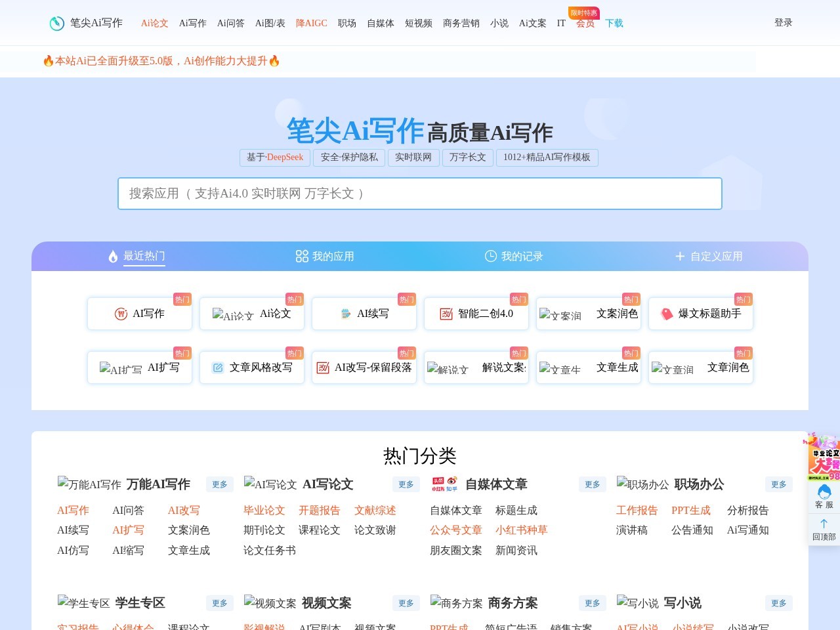This screenshot has height=630, width=840.
Task: Expand 更多 for 职场办公 category
Action: click(779, 484)
